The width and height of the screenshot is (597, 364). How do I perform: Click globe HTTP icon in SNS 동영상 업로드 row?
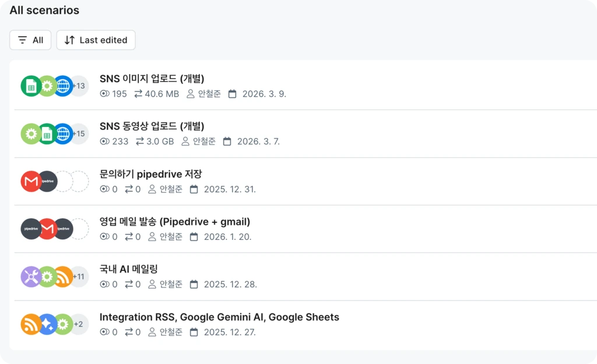coord(63,134)
